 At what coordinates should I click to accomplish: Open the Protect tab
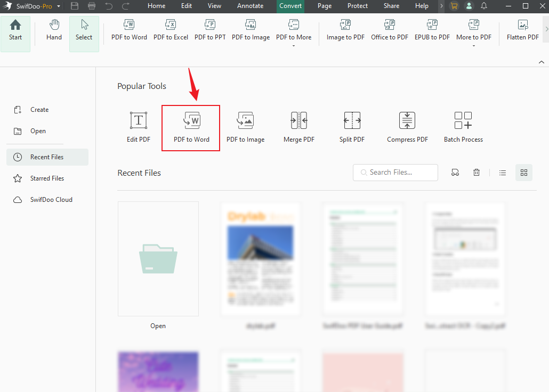[358, 6]
